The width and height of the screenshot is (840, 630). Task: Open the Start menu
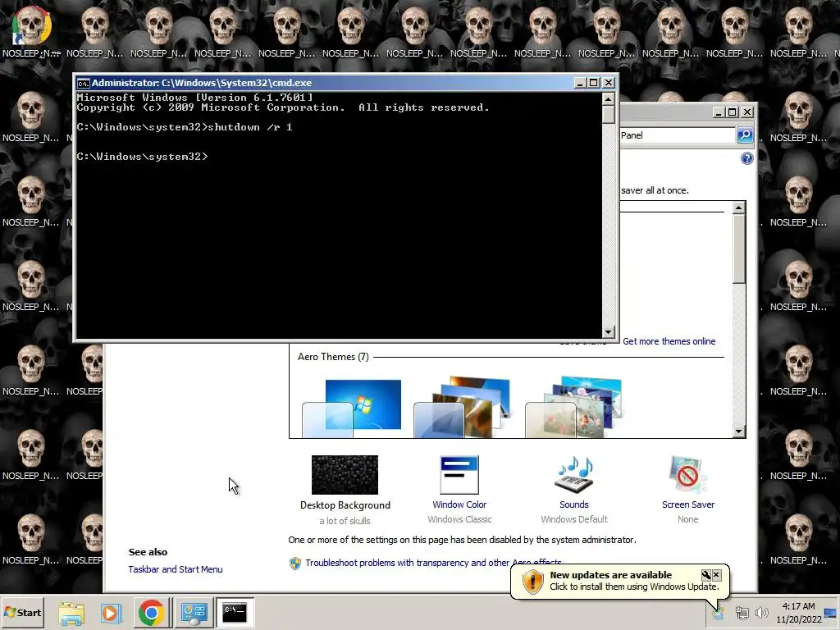[22, 612]
